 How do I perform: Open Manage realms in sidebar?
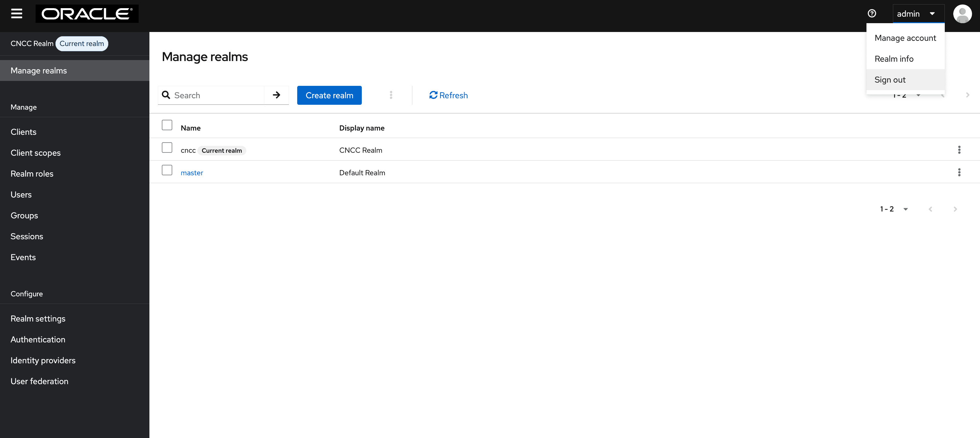75,71
